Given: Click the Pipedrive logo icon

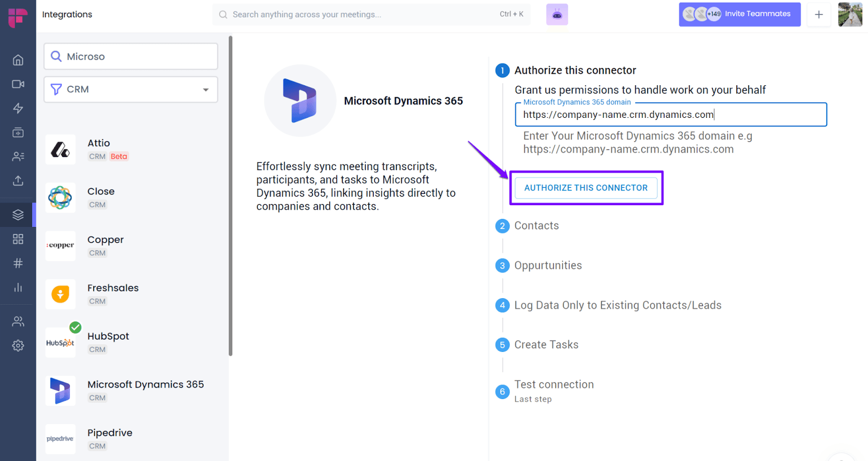Looking at the screenshot, I should (x=60, y=439).
